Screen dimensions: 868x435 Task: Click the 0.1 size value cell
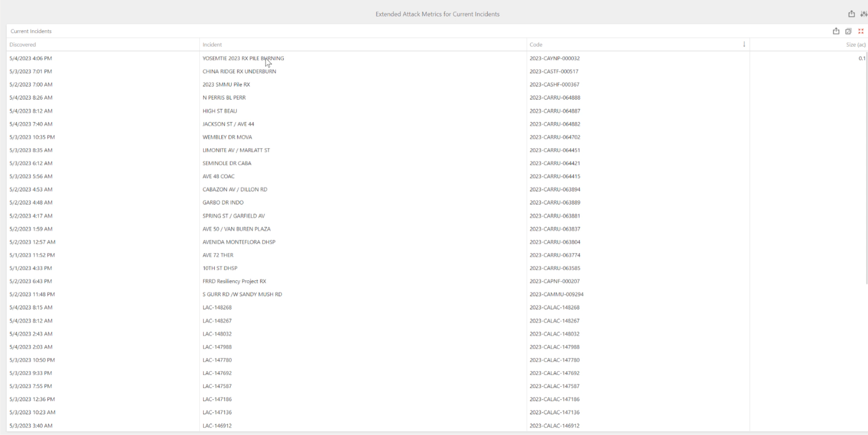(x=861, y=58)
